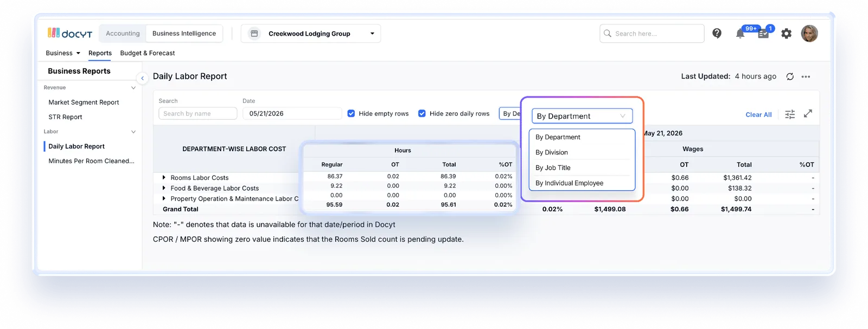
Task: Open the Business dropdown menu
Action: 63,53
